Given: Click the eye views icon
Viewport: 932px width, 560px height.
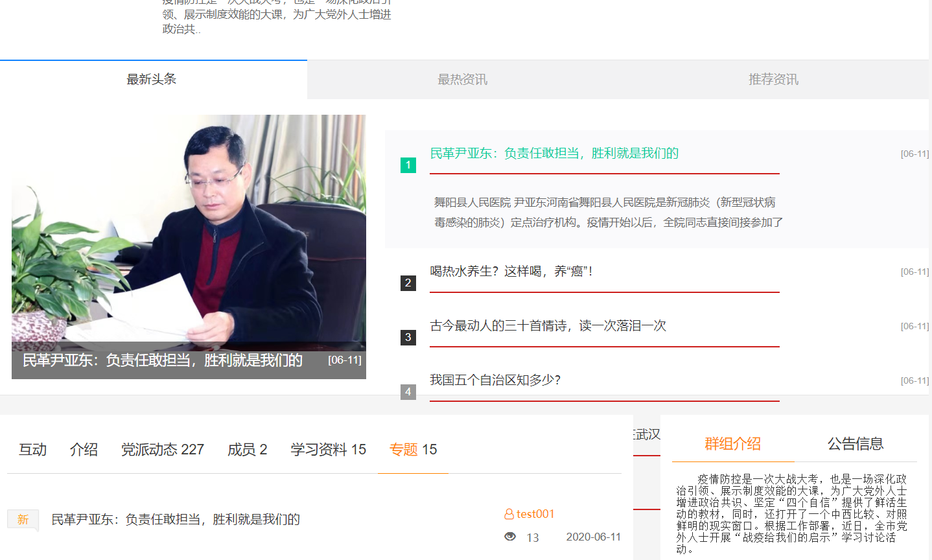Looking at the screenshot, I should point(510,537).
